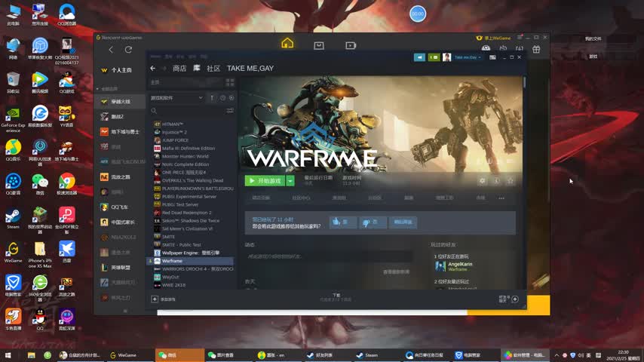Open the WeGame store bag icon

[x=319, y=45]
